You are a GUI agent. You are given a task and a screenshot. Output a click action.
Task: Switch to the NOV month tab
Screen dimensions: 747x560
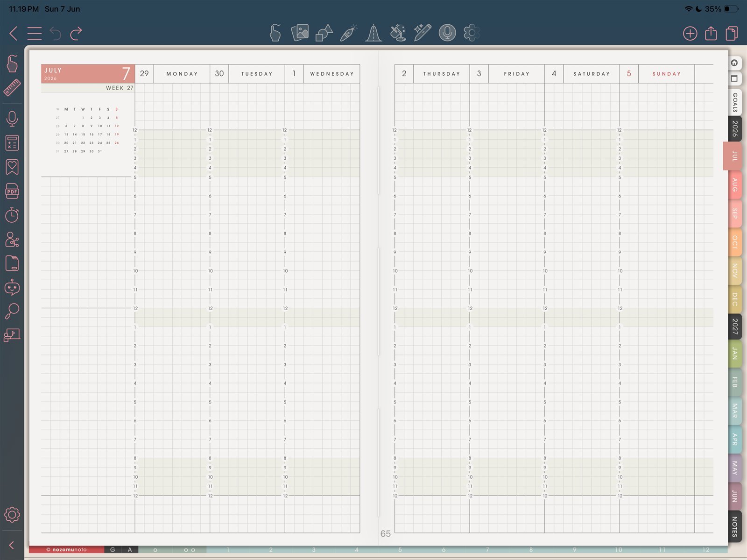735,270
